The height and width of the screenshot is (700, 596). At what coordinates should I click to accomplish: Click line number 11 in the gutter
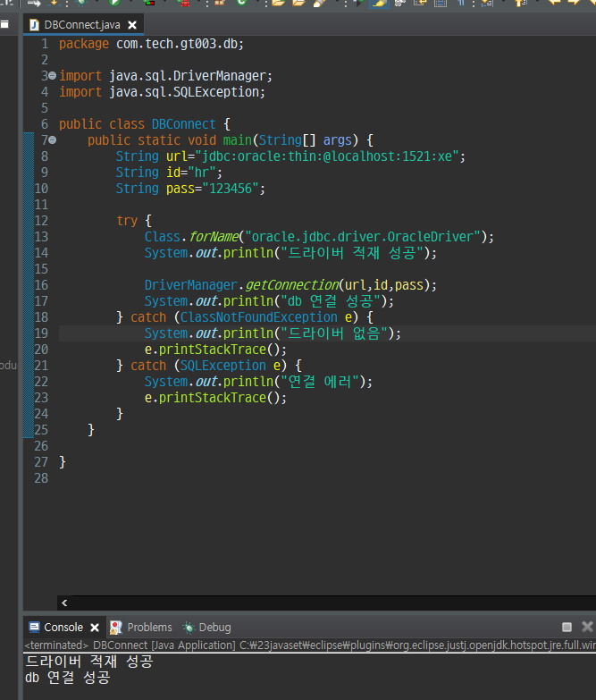click(41, 205)
